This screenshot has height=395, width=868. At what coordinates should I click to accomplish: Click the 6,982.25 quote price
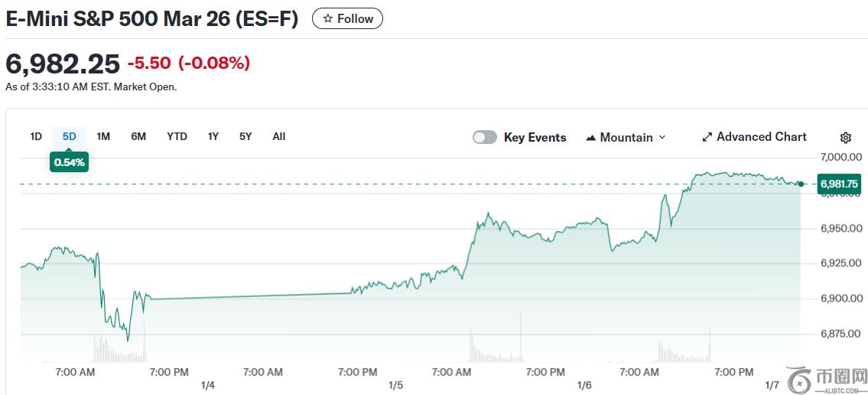(63, 64)
